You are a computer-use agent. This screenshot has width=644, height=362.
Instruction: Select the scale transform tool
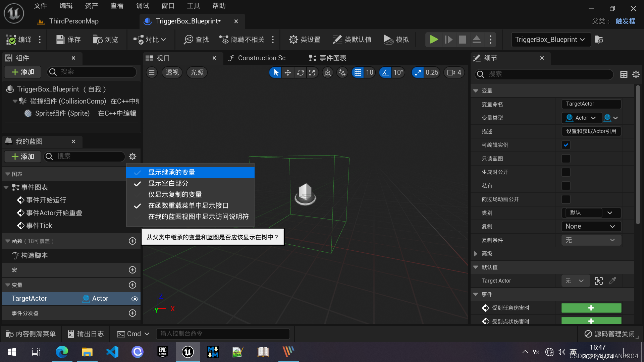tap(312, 73)
